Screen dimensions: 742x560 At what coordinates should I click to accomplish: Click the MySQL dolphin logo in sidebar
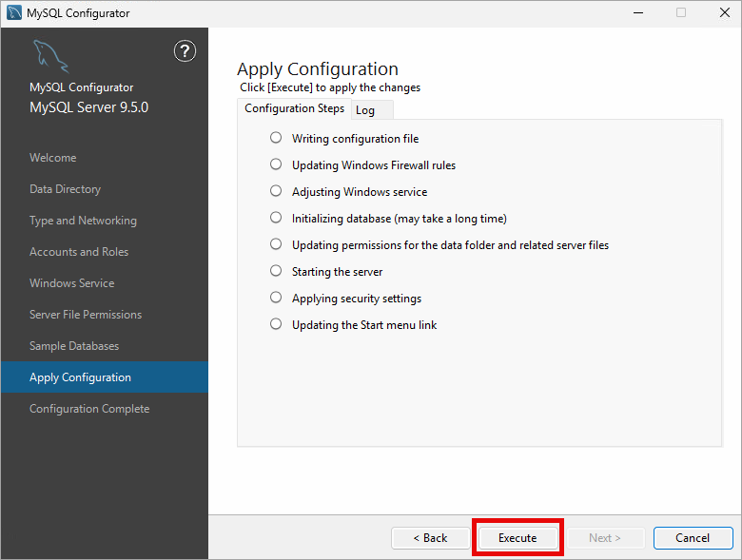tap(49, 57)
